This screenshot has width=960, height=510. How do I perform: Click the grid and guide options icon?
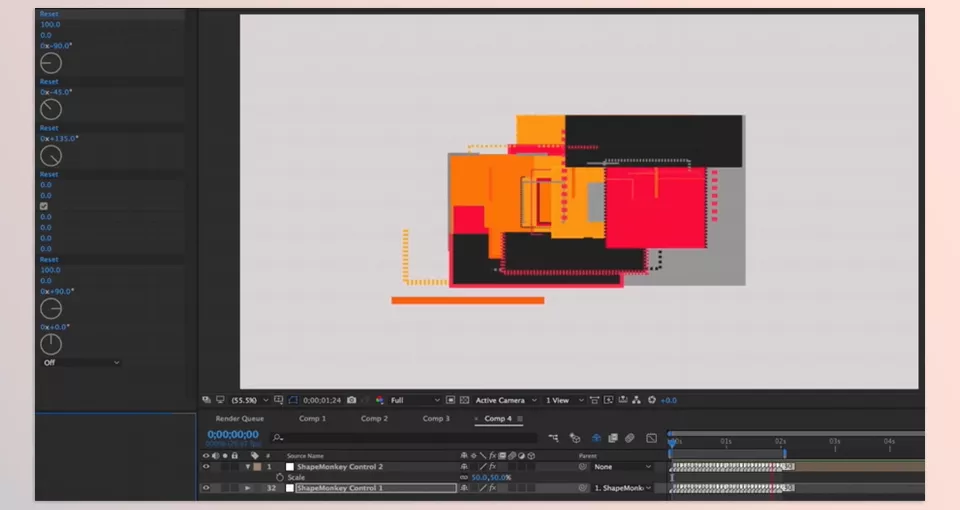point(279,400)
